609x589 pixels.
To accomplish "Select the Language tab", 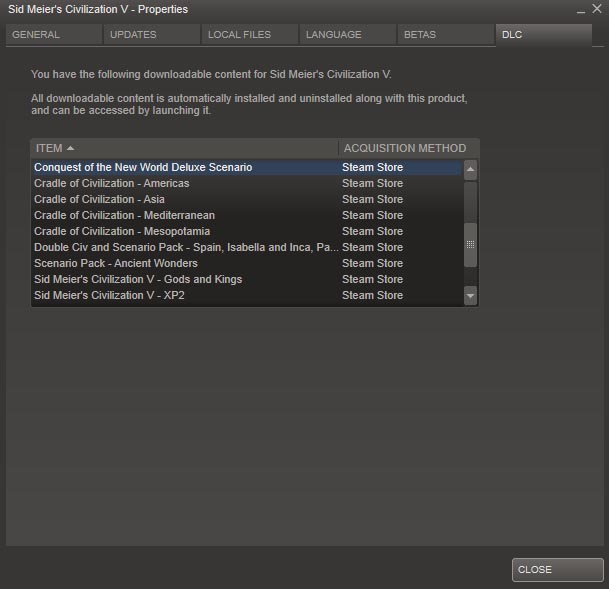I will 347,35.
